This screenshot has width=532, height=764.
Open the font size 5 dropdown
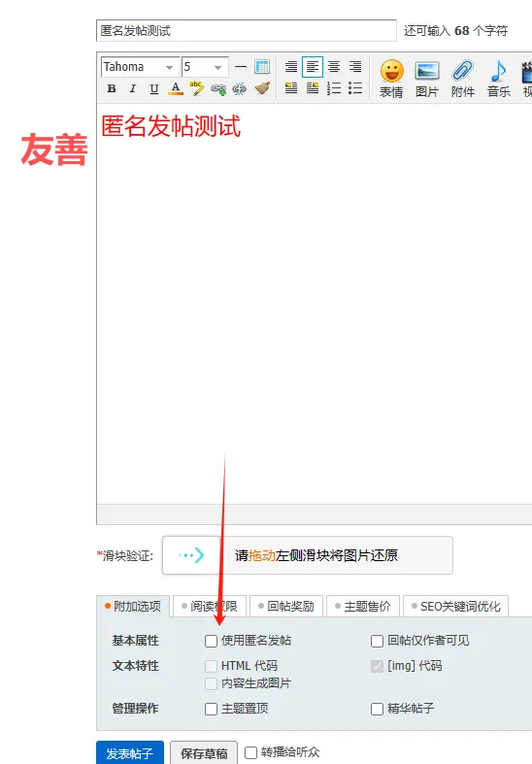coord(205,67)
